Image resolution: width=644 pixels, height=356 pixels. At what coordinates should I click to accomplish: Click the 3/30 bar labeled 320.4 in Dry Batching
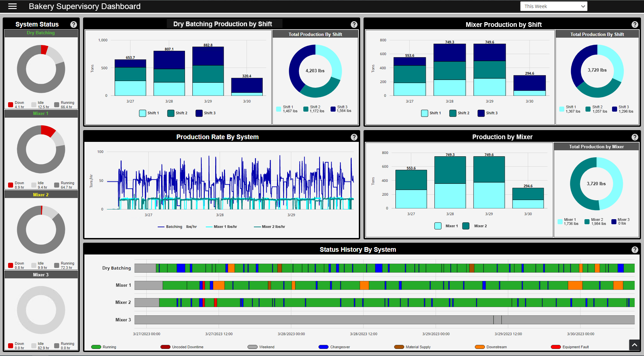point(247,87)
